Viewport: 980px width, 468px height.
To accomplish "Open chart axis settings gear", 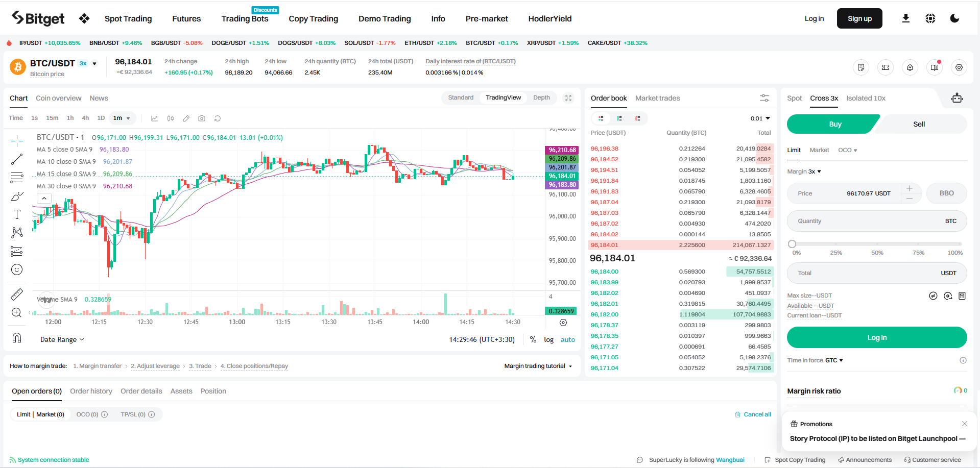I will [x=563, y=323].
